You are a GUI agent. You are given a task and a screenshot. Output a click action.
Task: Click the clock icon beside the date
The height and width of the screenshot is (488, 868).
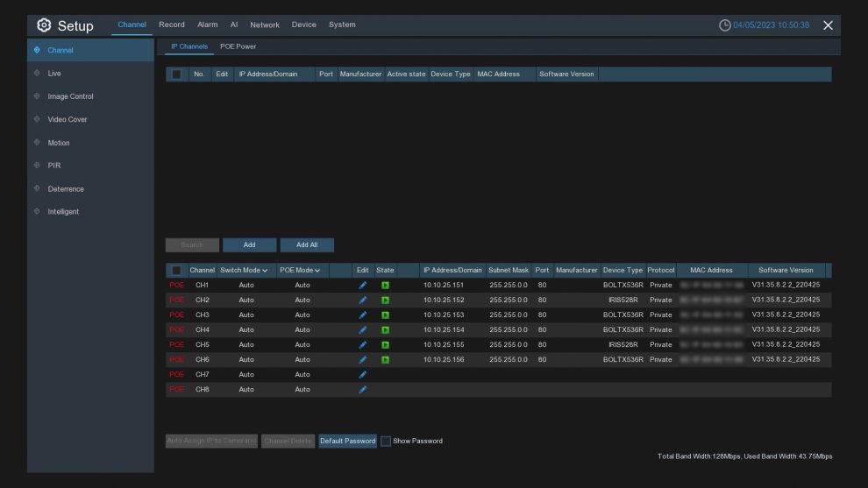click(724, 25)
